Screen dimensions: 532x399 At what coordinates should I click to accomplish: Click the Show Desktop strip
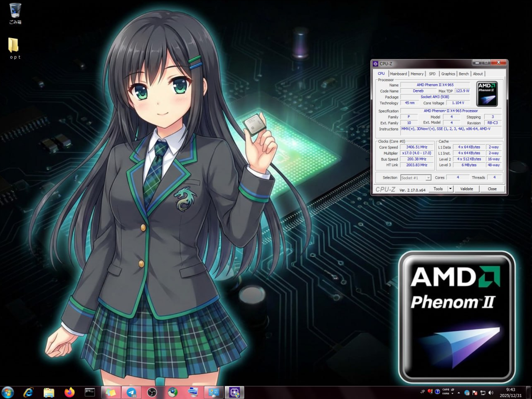pos(529,392)
